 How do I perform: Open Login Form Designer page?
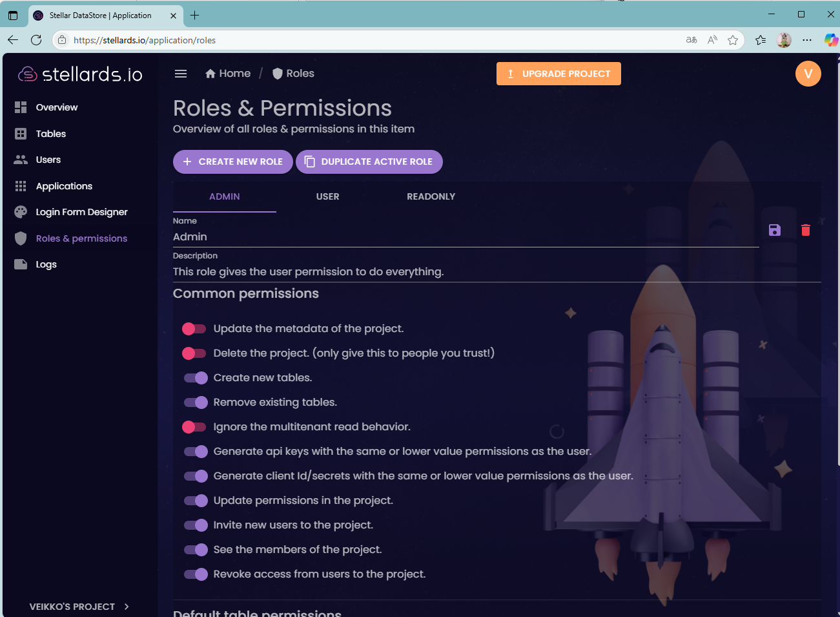tap(81, 212)
